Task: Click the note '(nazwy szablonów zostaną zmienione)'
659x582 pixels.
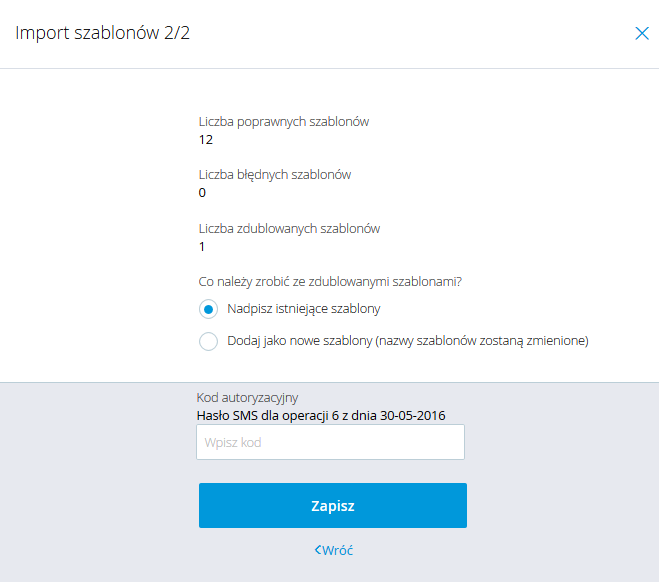Action: [482, 341]
